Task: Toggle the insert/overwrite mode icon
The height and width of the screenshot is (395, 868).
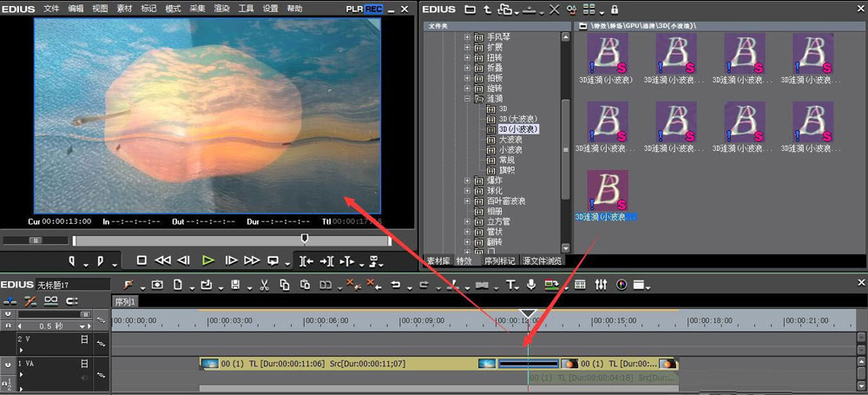Action: coord(10,301)
